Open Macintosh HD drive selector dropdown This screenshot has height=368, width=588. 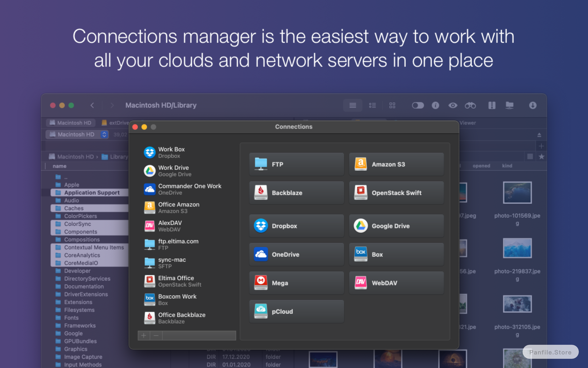(x=77, y=134)
